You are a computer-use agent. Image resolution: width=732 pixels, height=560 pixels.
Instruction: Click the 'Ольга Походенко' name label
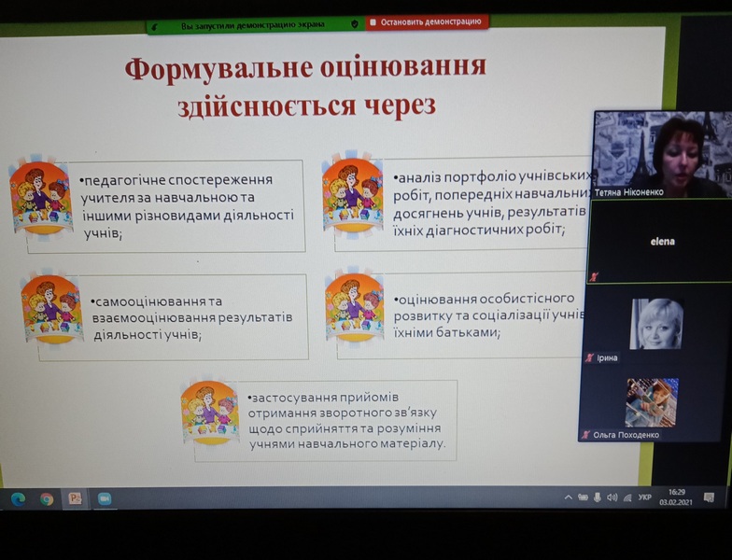click(x=626, y=435)
